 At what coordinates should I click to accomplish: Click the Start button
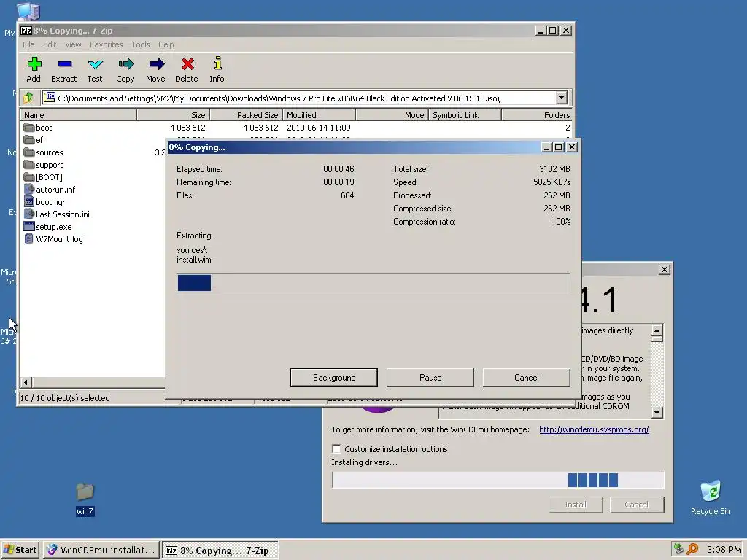click(x=20, y=550)
